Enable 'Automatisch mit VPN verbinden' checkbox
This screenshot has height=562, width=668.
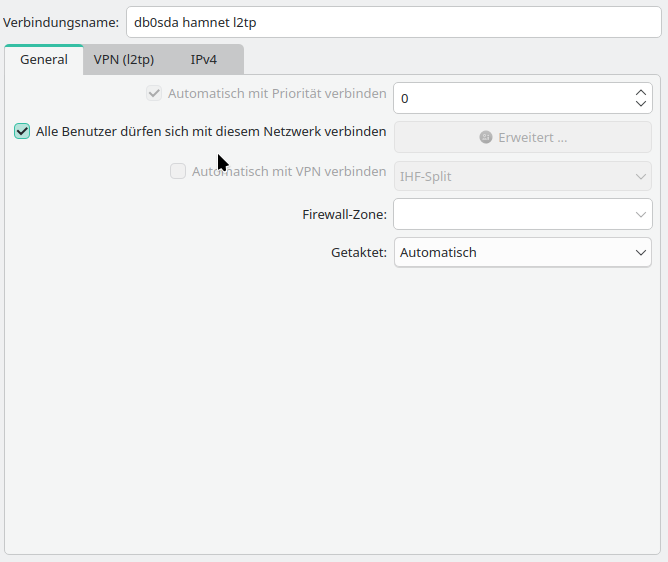pyautogui.click(x=178, y=171)
